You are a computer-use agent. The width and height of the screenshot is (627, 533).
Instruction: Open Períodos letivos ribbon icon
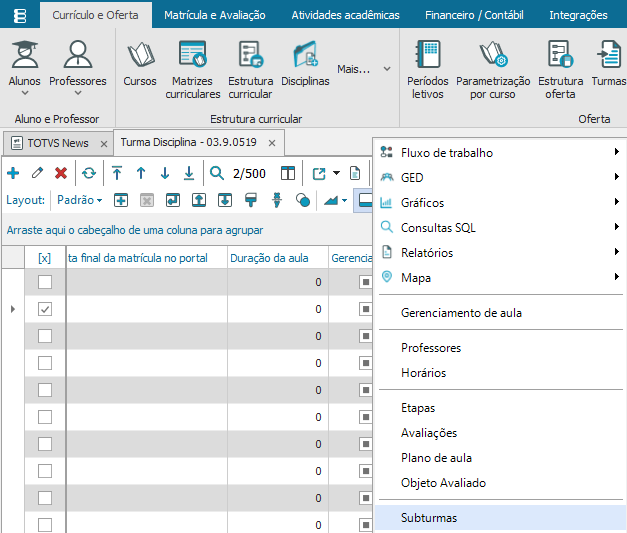428,67
